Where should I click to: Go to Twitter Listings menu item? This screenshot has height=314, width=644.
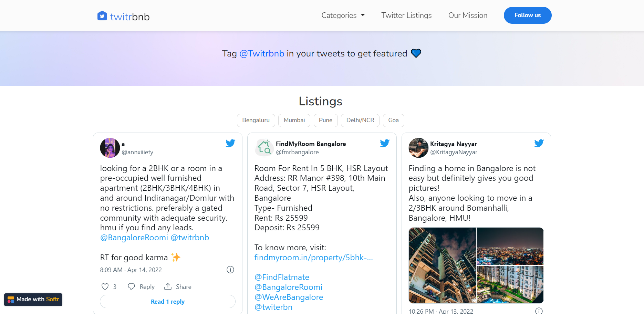tap(406, 15)
